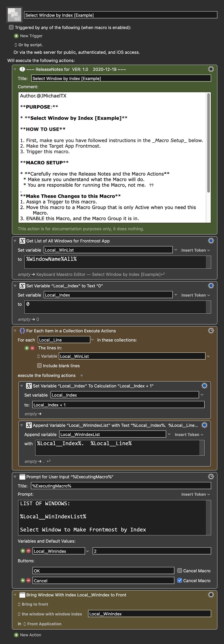Image resolution: width=224 pixels, height=644 pixels.
Task: Edit the default value field containing 2
Action: 152,551
